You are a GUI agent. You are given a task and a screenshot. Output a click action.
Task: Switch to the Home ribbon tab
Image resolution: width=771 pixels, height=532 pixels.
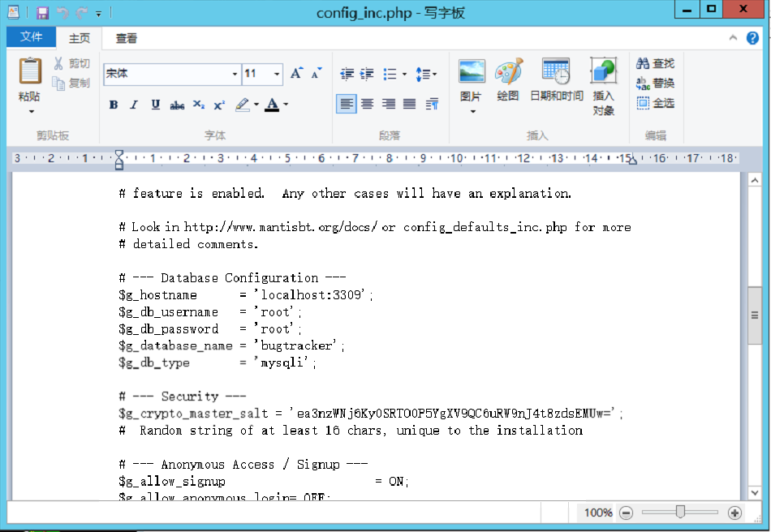click(x=80, y=38)
